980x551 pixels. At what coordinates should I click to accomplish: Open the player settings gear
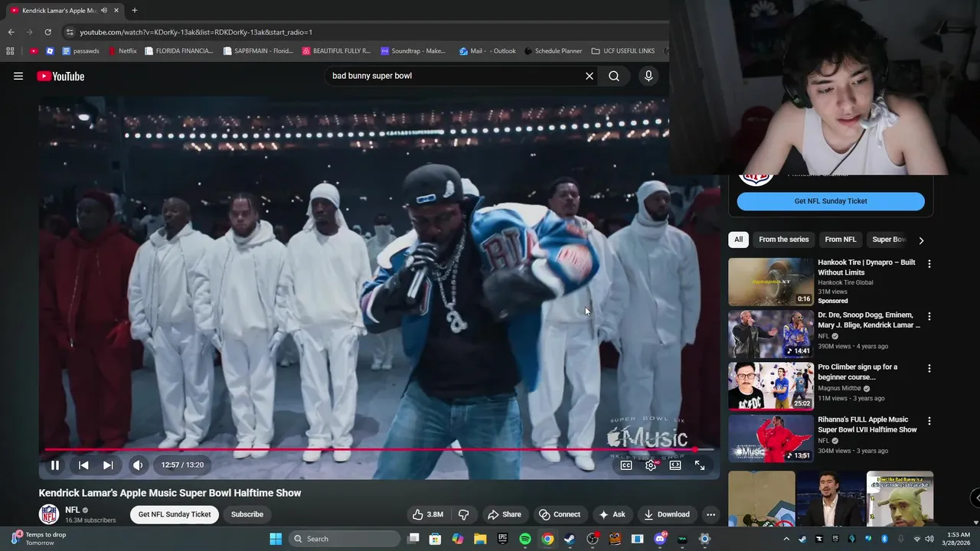coord(651,465)
